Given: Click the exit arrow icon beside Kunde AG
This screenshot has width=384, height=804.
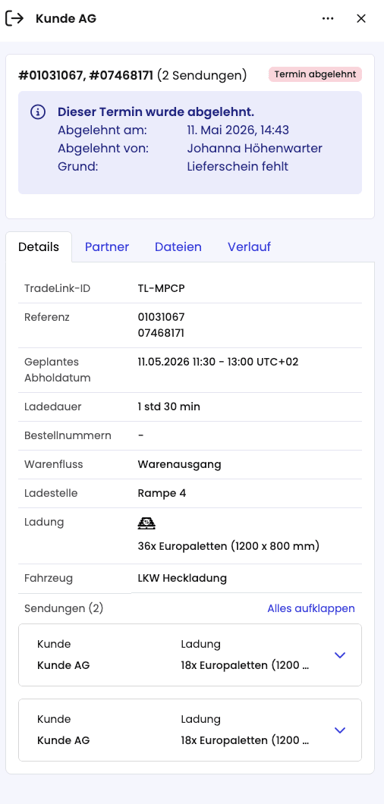Looking at the screenshot, I should (14, 18).
